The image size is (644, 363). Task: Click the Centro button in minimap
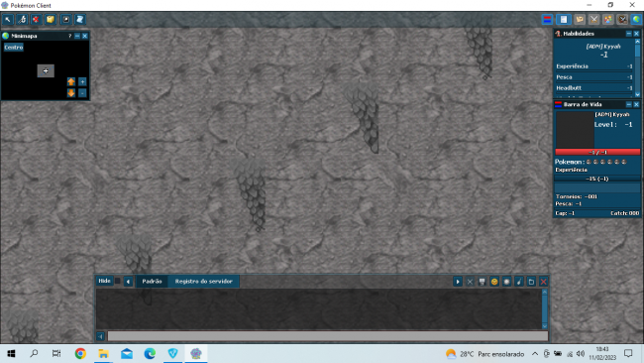pyautogui.click(x=14, y=48)
